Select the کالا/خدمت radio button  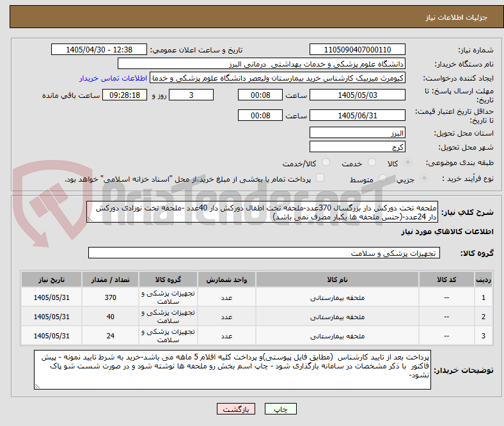326,162
